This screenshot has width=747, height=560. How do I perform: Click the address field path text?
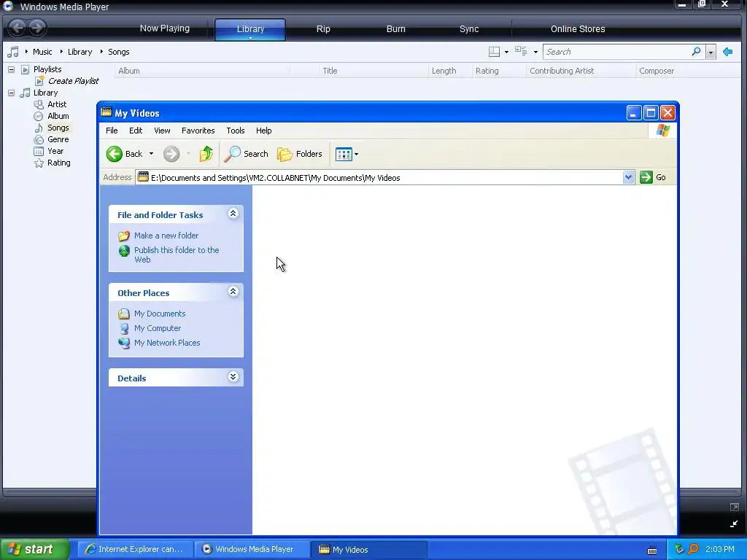[x=275, y=178]
